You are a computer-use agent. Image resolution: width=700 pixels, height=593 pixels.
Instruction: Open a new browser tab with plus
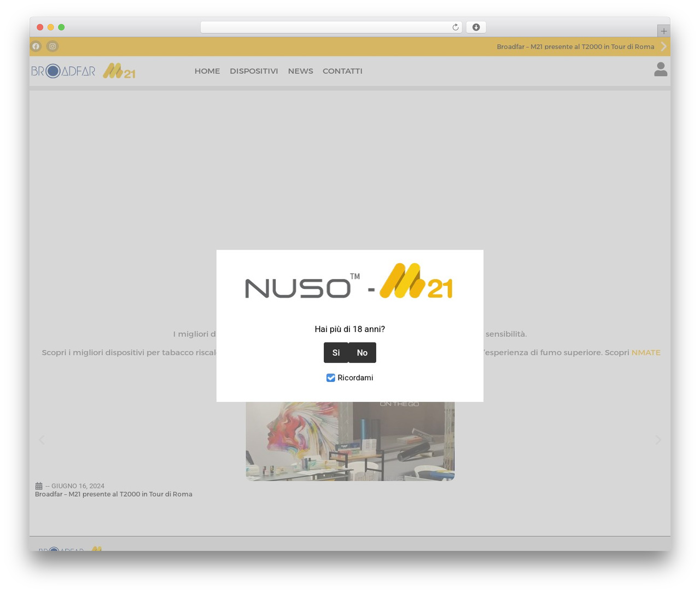point(663,31)
